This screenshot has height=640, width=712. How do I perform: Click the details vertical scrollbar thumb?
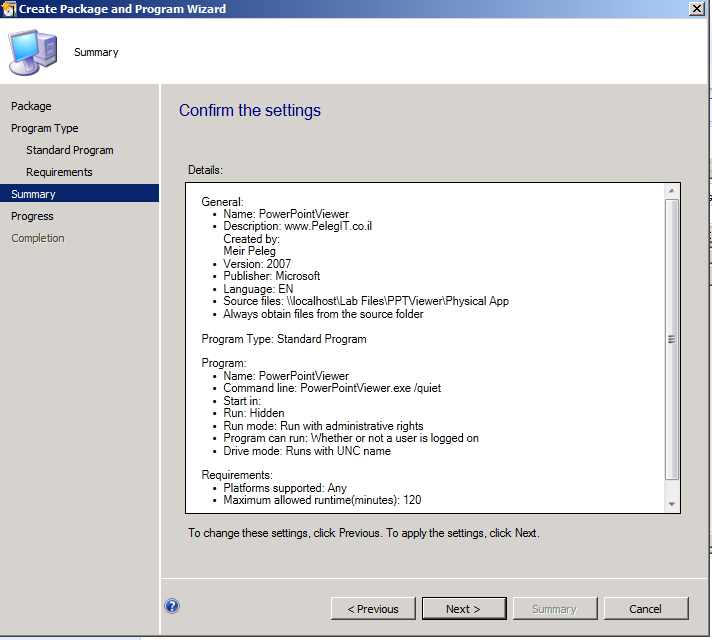coord(672,339)
